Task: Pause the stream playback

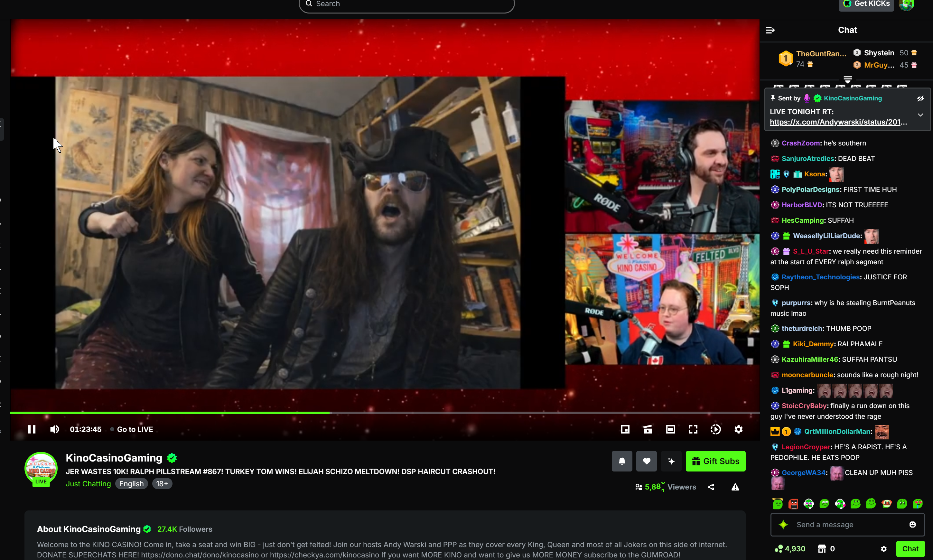Action: point(32,429)
